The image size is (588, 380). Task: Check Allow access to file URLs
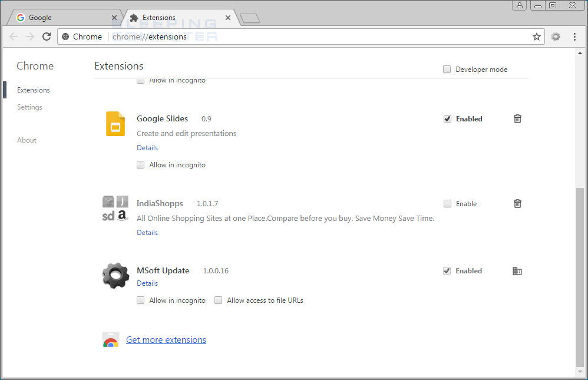click(218, 300)
